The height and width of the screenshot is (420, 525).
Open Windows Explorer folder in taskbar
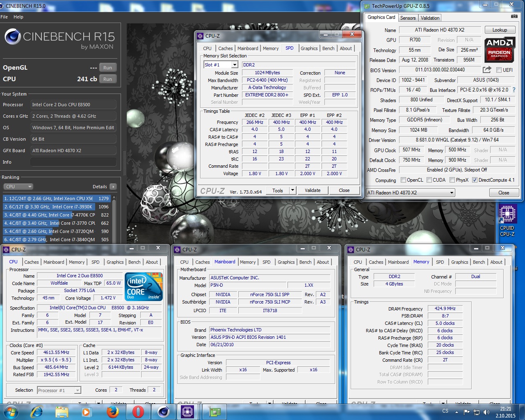click(x=62, y=411)
